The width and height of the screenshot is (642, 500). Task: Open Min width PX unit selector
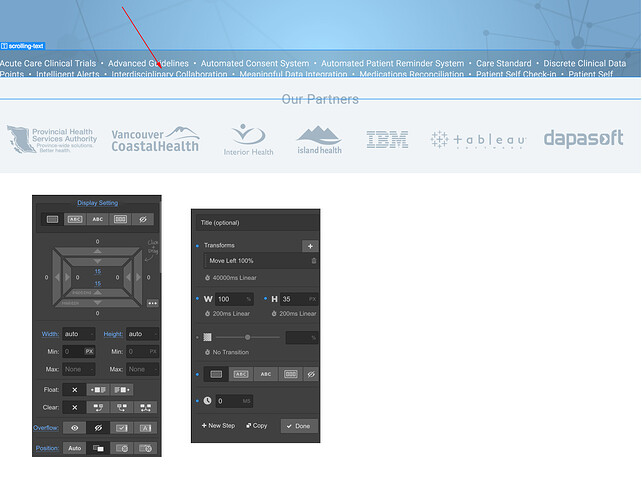(89, 351)
